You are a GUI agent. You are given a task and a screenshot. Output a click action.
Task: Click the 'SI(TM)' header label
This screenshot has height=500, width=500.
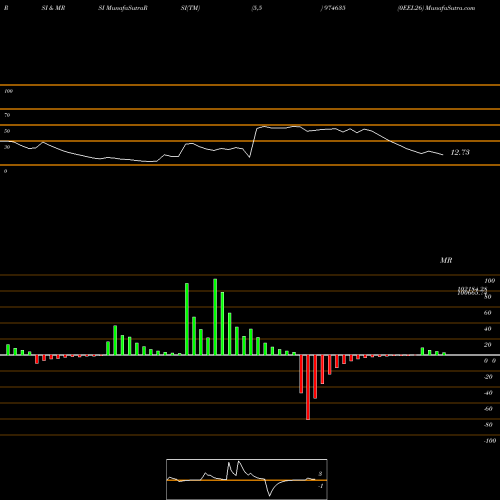(x=190, y=8)
